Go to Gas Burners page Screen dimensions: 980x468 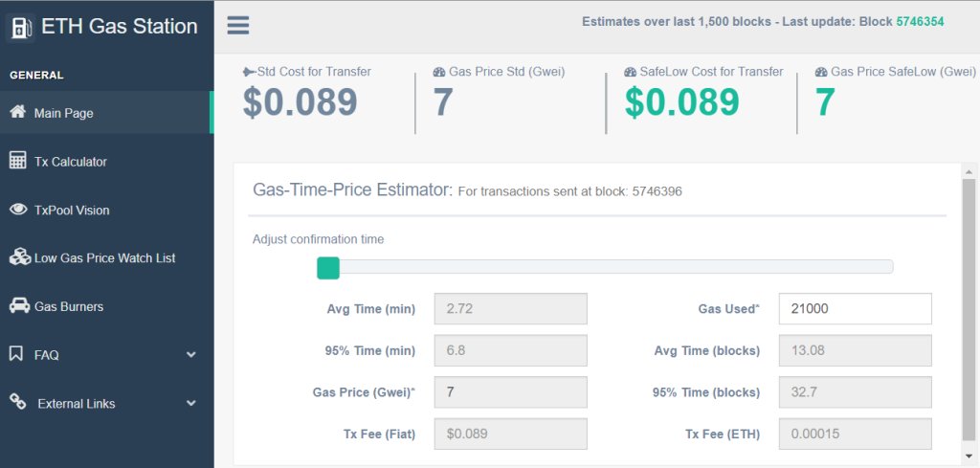[x=69, y=307]
